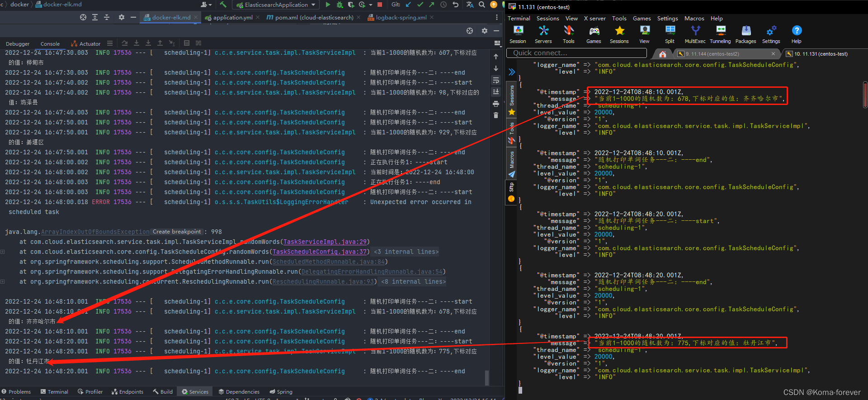Open the Macros menu in MobaXterm
Viewport: 868px width, 400px height.
click(x=694, y=18)
